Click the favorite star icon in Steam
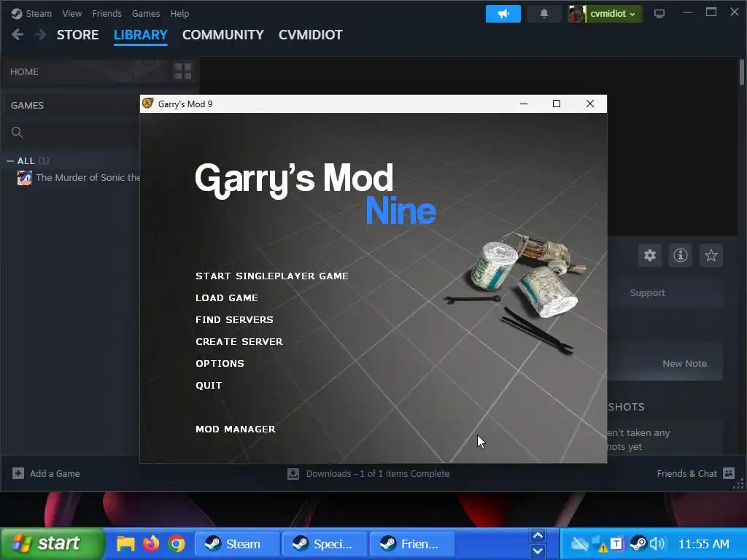Viewport: 747px width, 560px height. 711,255
